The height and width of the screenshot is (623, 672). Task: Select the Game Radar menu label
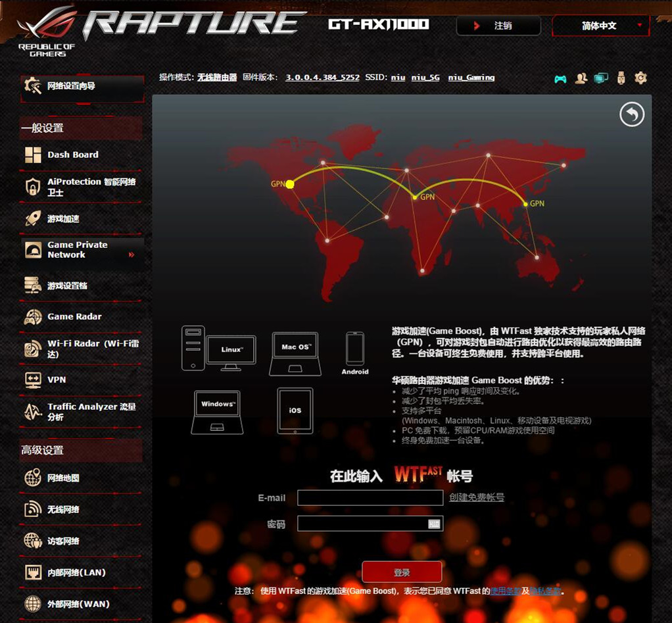74,317
